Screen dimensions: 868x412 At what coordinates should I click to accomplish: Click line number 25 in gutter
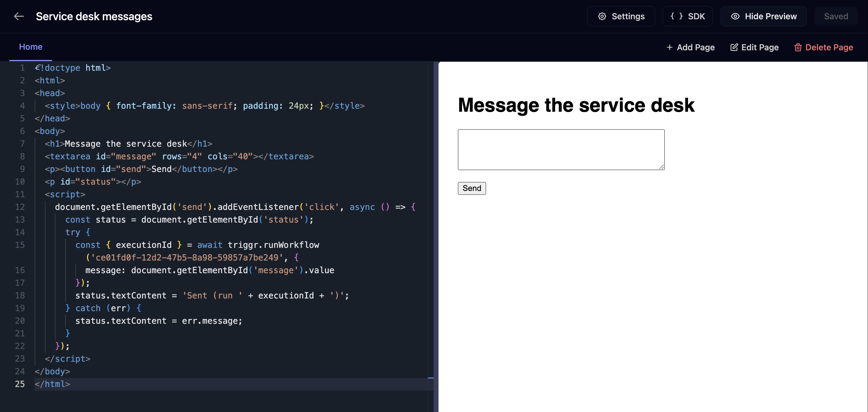coord(20,384)
